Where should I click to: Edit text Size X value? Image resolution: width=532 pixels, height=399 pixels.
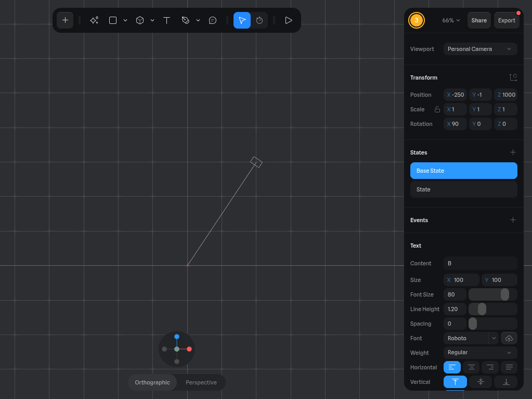461,280
